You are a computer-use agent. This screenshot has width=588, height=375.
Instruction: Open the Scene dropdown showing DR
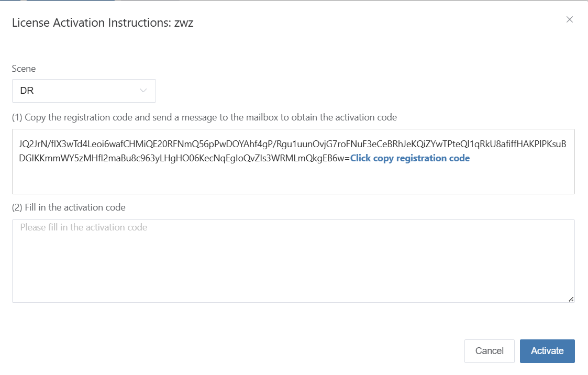84,91
